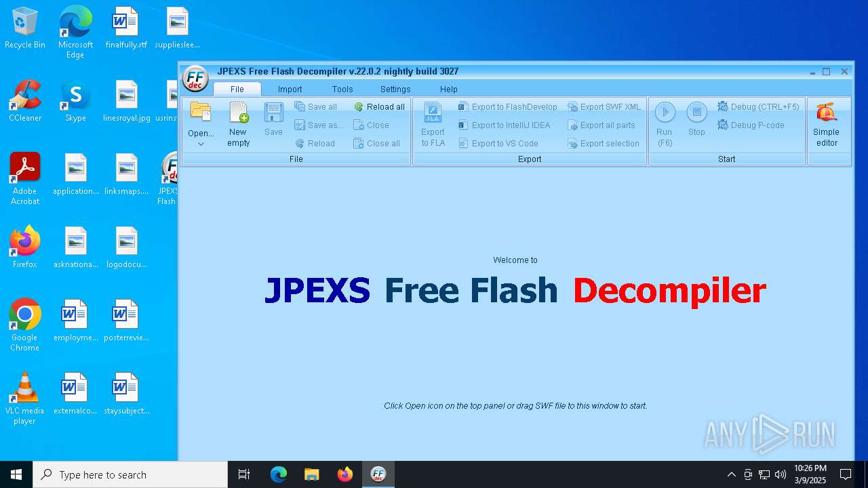
Task: Click the Windows Start button
Action: 16,474
